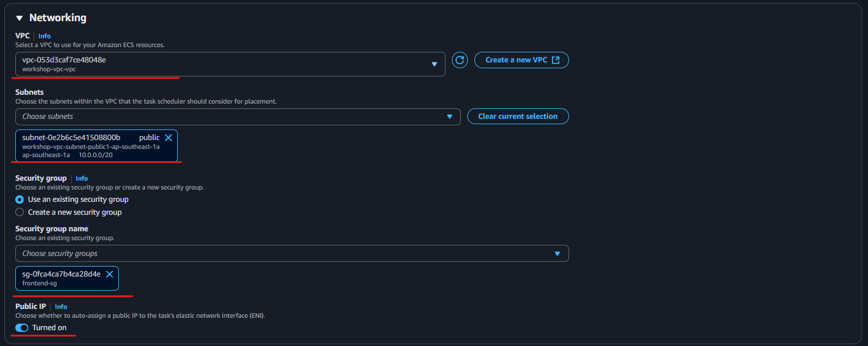The height and width of the screenshot is (346, 868).
Task: Click the Choose subnets dropdown arrow icon
Action: point(451,117)
